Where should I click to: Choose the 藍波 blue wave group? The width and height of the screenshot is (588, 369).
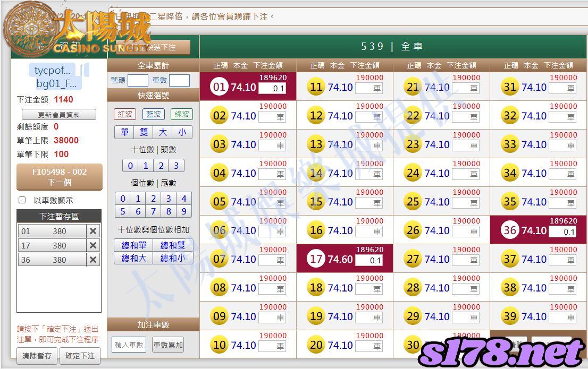tap(153, 114)
